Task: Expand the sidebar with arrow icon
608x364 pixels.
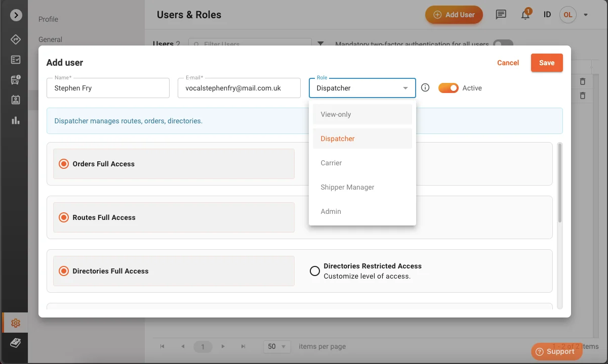Action: pos(16,15)
